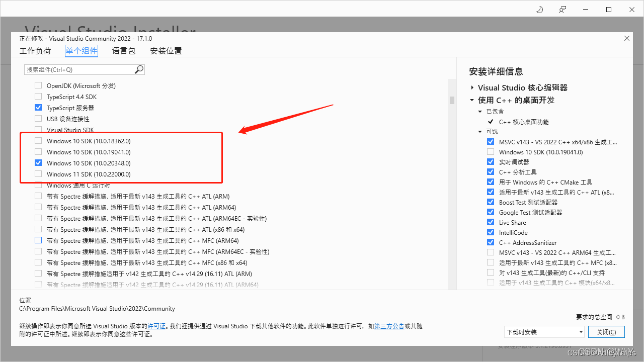
Task: Check Spectre C++ MFC (ARM64) checkbox
Action: [38, 240]
